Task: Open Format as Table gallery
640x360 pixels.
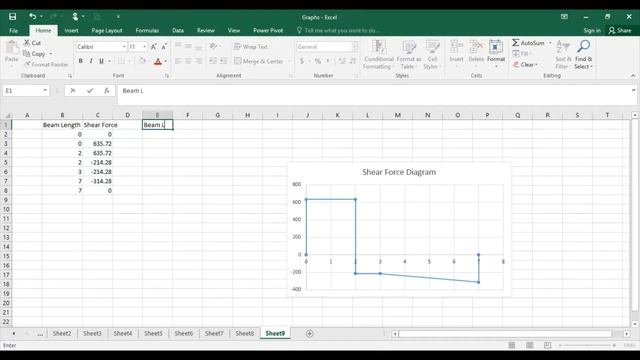Action: (x=409, y=55)
